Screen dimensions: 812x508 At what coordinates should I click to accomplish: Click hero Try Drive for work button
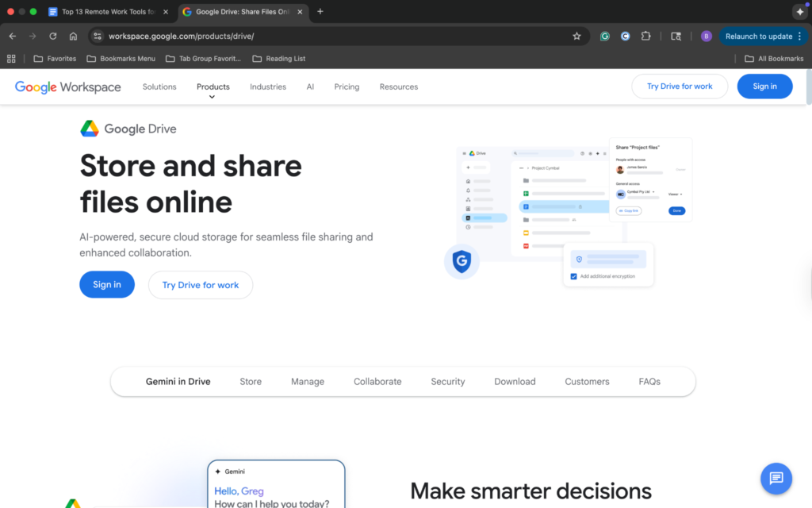(x=201, y=285)
